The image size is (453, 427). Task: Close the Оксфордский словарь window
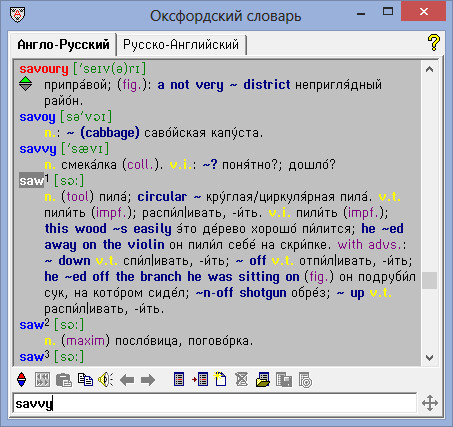(424, 12)
